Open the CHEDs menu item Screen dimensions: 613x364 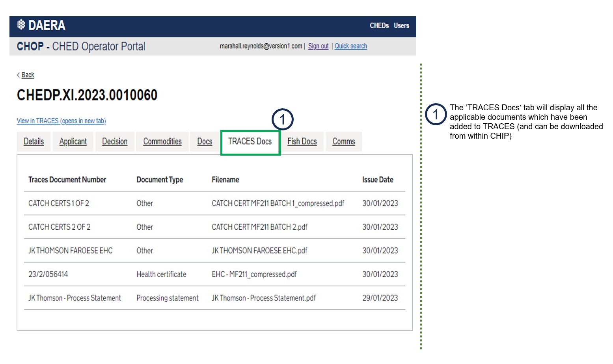pyautogui.click(x=379, y=26)
